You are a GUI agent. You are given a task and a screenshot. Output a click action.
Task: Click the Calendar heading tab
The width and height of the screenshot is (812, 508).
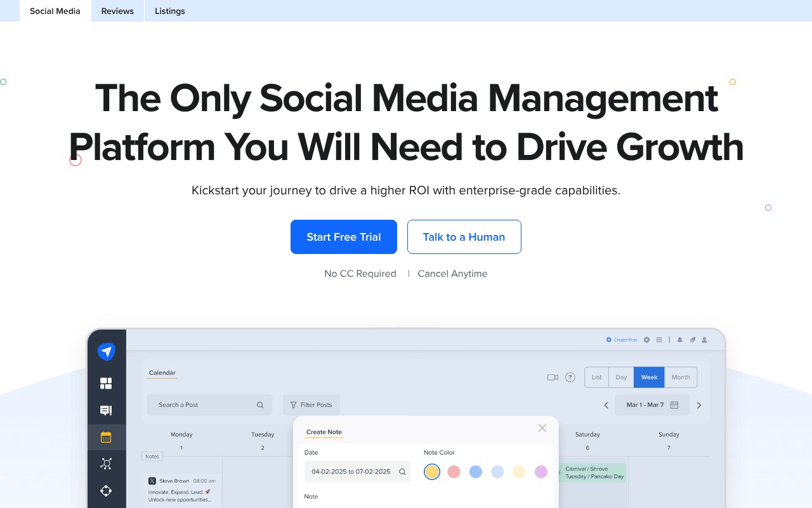pos(162,373)
